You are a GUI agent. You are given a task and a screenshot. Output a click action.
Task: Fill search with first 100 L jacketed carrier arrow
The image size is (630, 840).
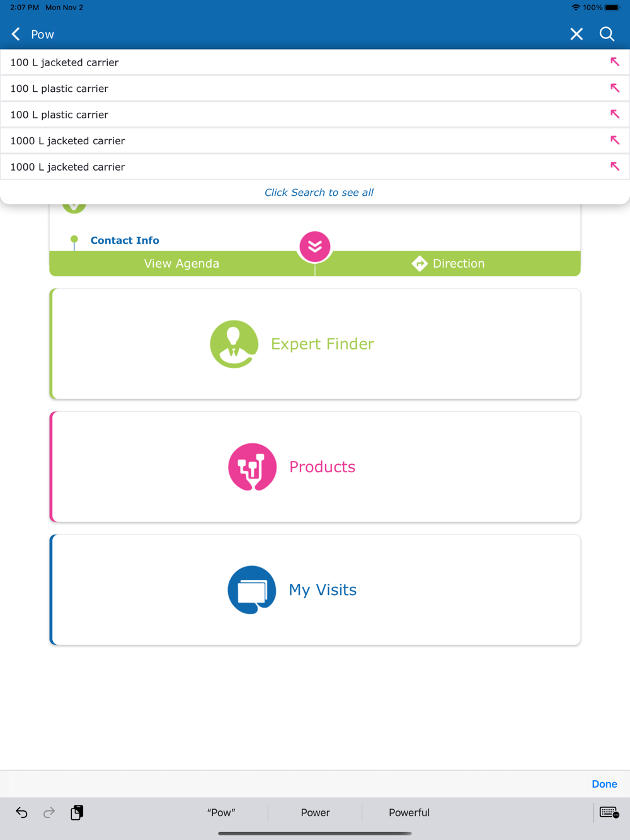pos(615,62)
